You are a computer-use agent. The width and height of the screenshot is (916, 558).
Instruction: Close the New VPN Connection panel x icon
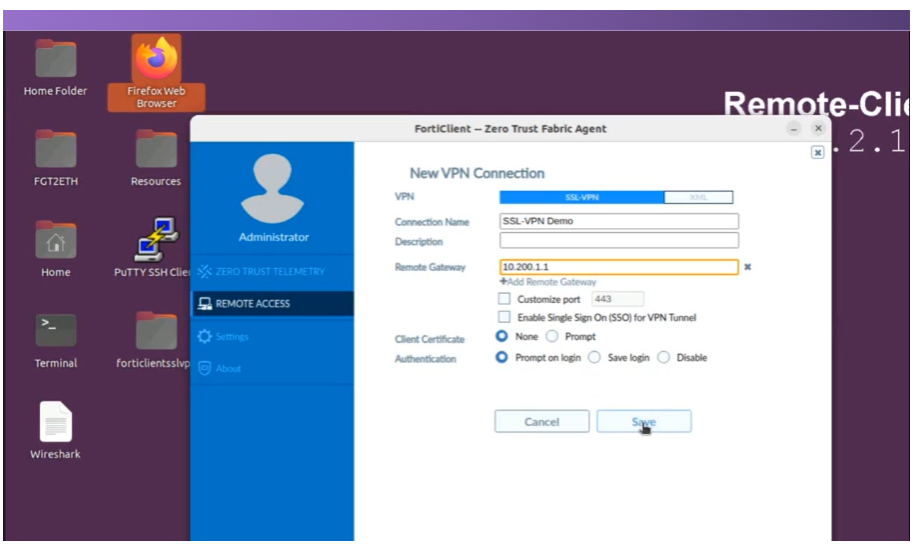coord(817,153)
